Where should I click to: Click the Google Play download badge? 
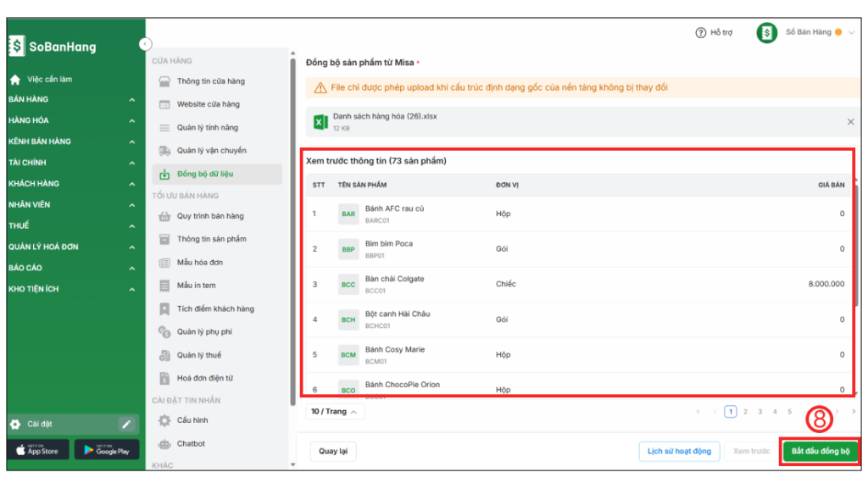coord(106,450)
